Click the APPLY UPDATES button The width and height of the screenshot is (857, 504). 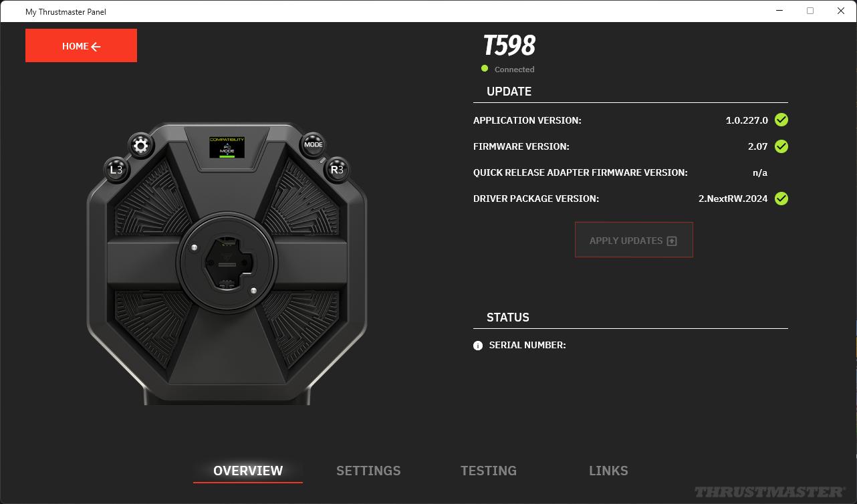click(634, 240)
